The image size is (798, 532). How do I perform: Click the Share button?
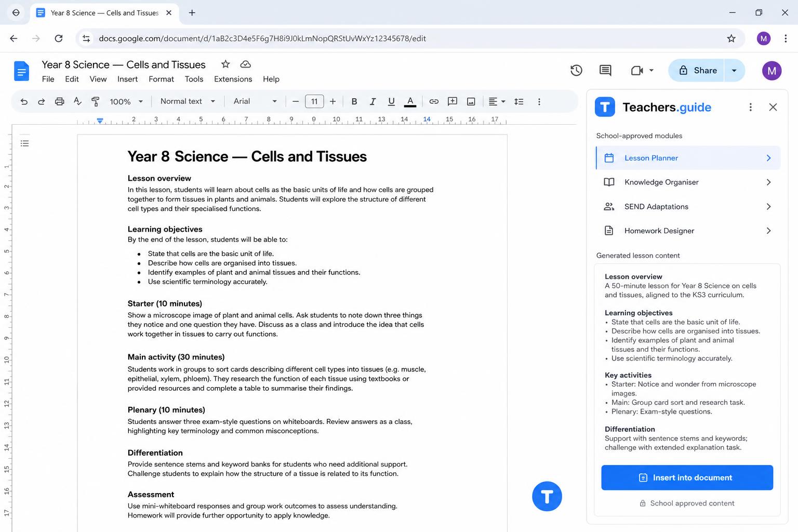pyautogui.click(x=696, y=71)
